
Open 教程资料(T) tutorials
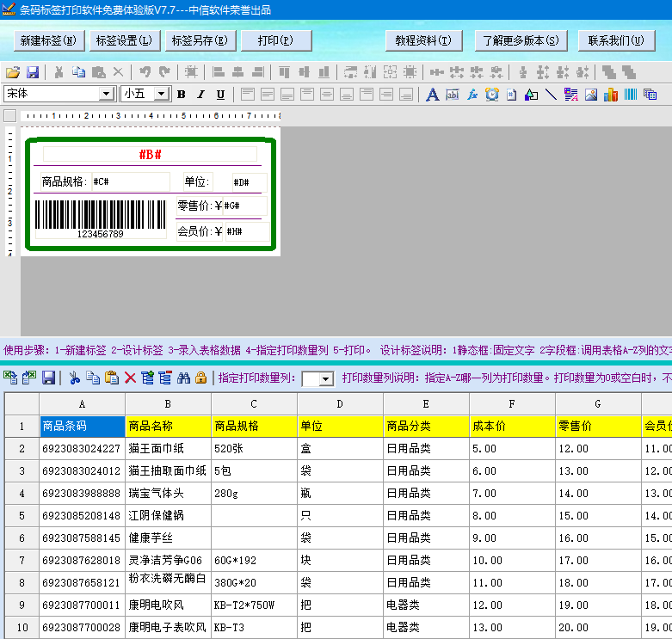pos(423,40)
